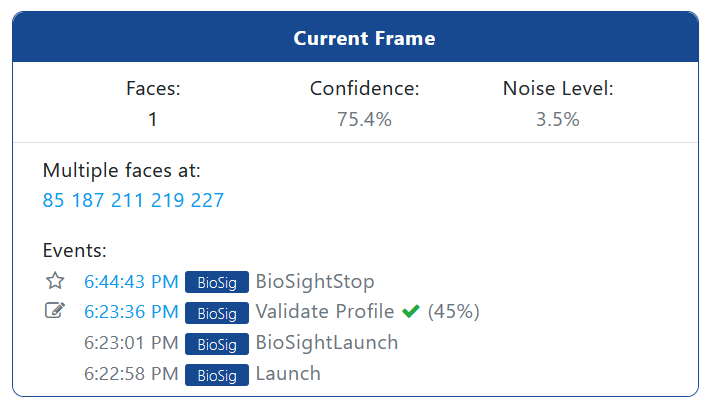Go to multiple-faces frame 211
This screenshot has width=711, height=414.
pyautogui.click(x=127, y=200)
